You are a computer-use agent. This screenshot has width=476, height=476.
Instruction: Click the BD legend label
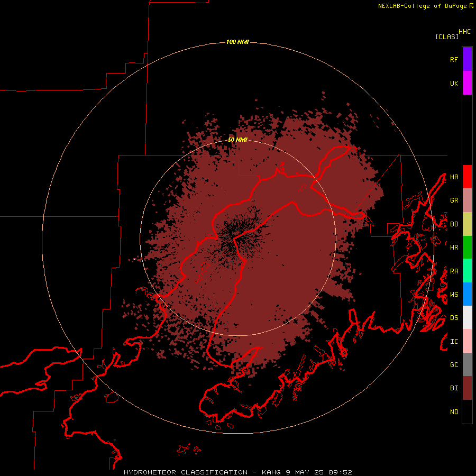pyautogui.click(x=454, y=224)
